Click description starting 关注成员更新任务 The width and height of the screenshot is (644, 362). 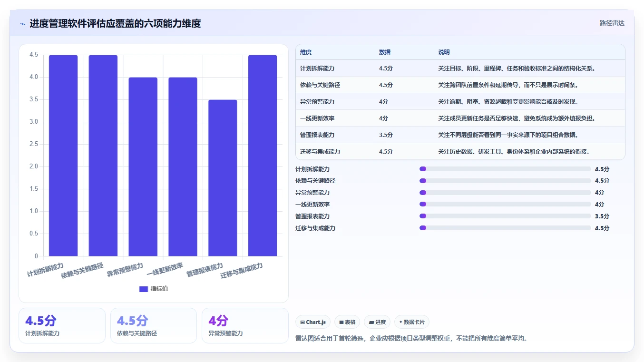coord(517,118)
